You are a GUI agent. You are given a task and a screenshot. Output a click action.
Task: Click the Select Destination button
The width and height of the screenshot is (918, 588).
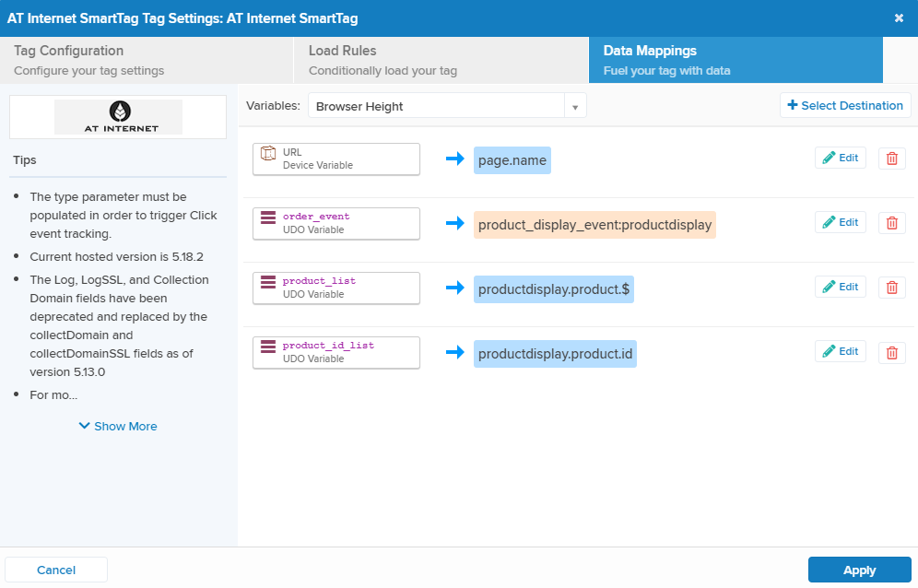[x=845, y=105]
